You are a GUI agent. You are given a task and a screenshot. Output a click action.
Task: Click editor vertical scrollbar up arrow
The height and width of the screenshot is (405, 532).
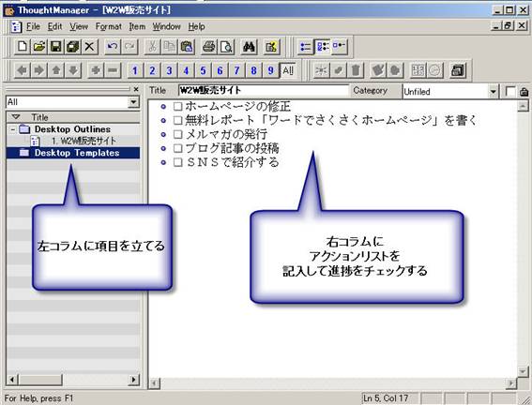click(523, 107)
